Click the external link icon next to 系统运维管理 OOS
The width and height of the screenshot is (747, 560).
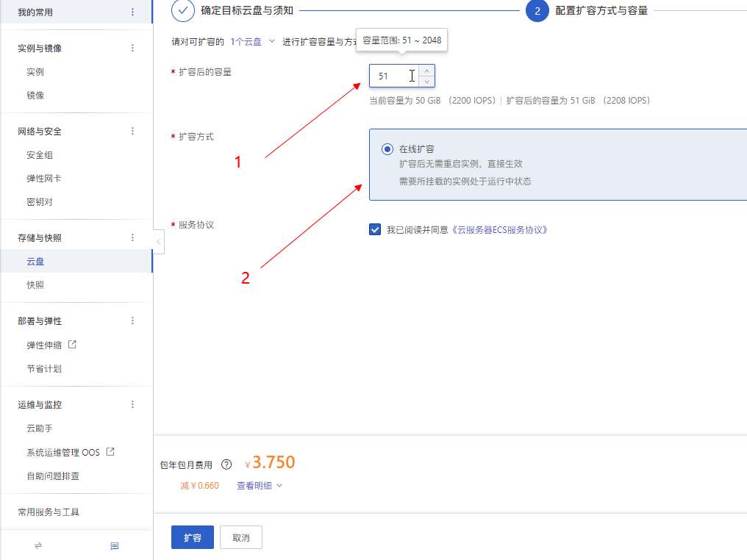point(110,452)
